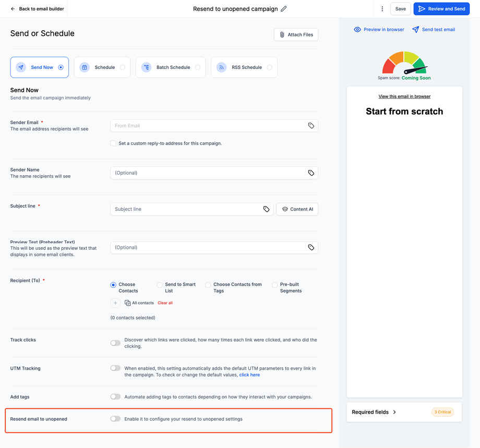
Task: Open the three-dot more options menu
Action: (x=382, y=9)
